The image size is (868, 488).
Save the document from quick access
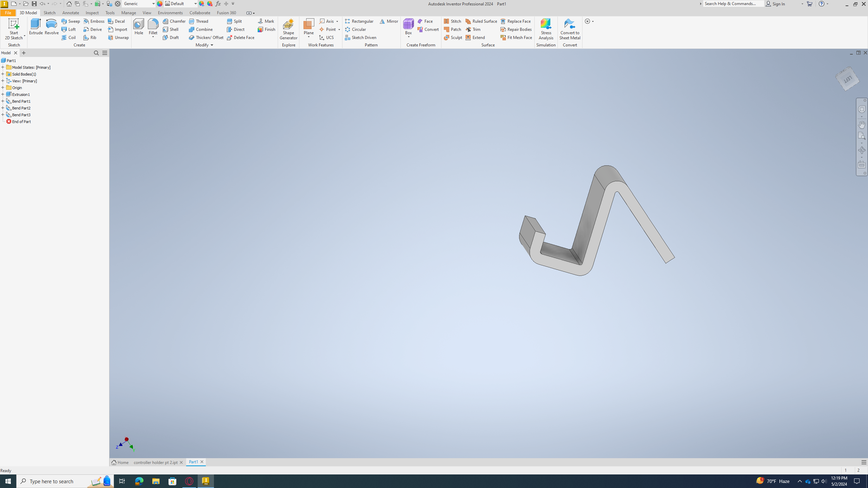tap(34, 4)
